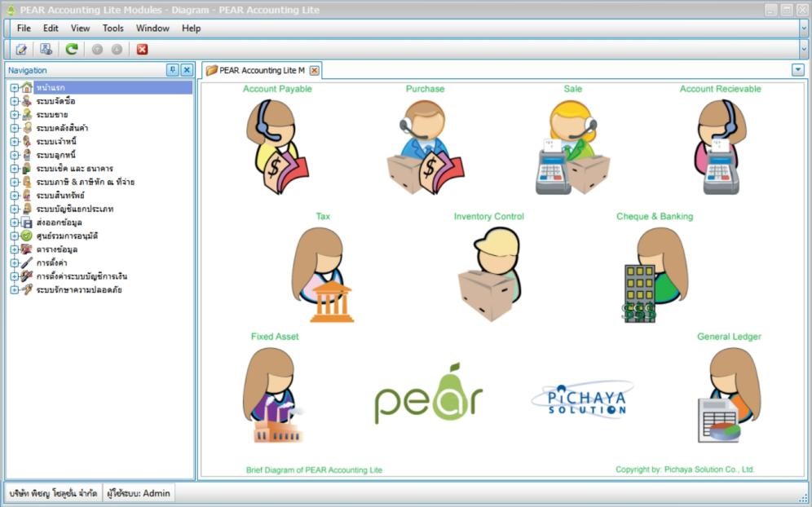Expand the ระบบเจ้าหนี้ tree node

coord(15,142)
